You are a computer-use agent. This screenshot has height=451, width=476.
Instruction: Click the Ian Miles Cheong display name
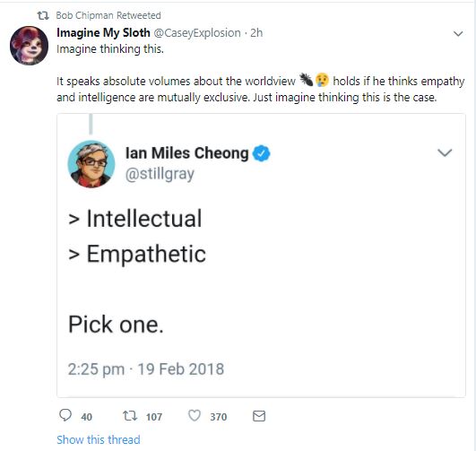pos(187,153)
